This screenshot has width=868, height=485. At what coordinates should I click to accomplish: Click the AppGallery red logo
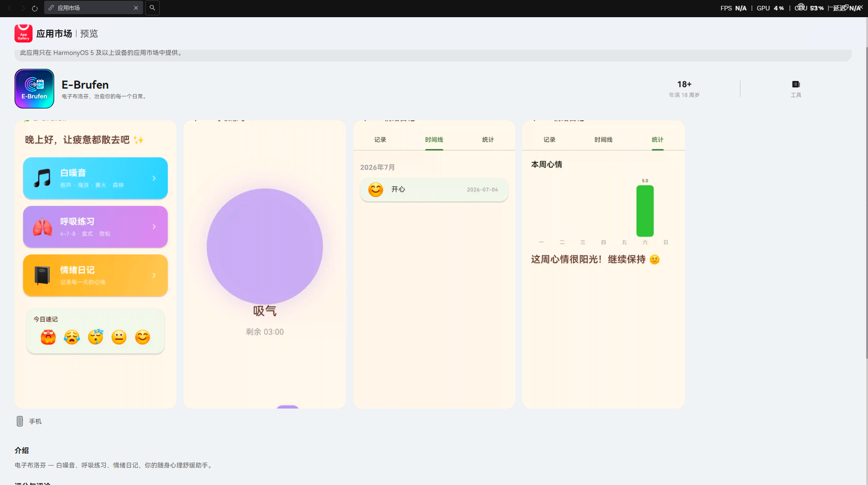coord(23,33)
